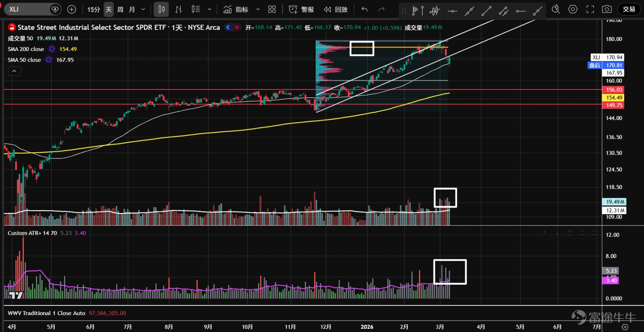
Task: Redo the last chart action
Action: pos(382,9)
